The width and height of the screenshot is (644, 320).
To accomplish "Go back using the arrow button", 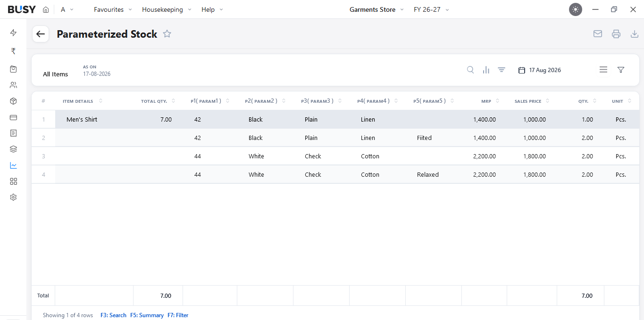I will click(41, 34).
